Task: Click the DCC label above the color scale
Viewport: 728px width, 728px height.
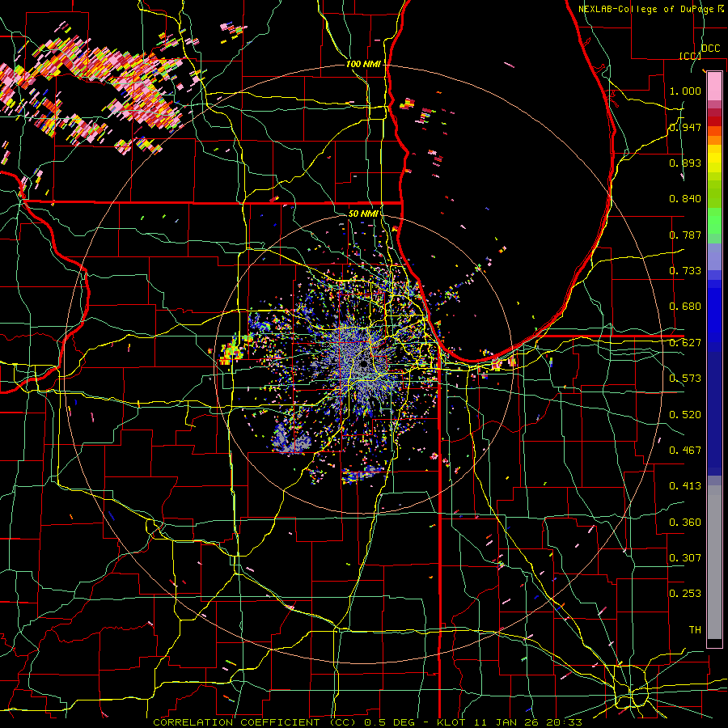Action: click(x=710, y=49)
